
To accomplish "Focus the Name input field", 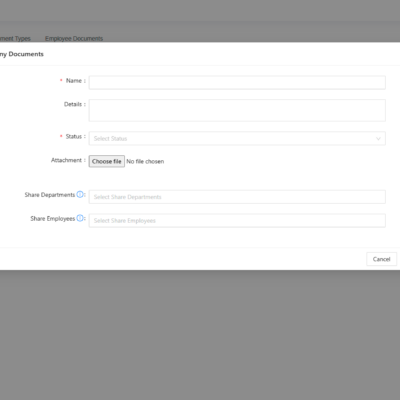I will (x=237, y=82).
